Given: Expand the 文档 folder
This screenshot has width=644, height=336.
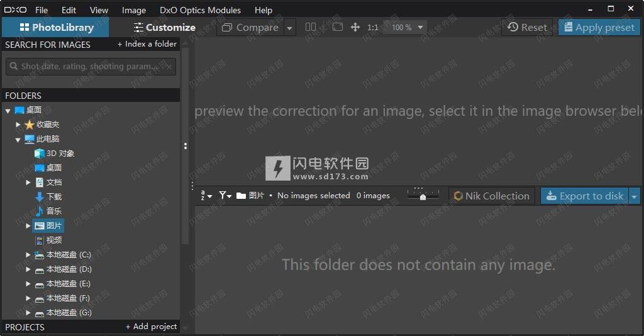Looking at the screenshot, I should [28, 182].
